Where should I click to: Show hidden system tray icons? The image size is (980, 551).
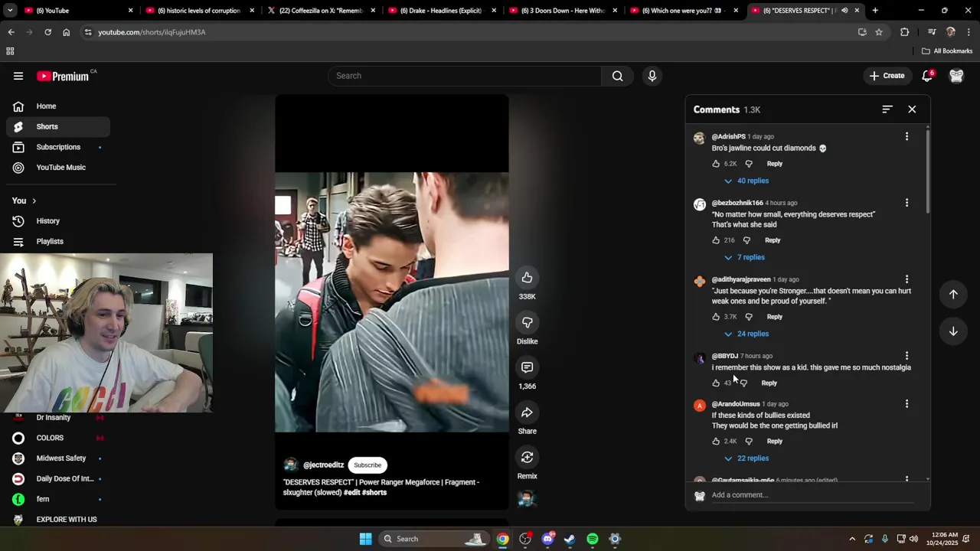click(x=852, y=539)
